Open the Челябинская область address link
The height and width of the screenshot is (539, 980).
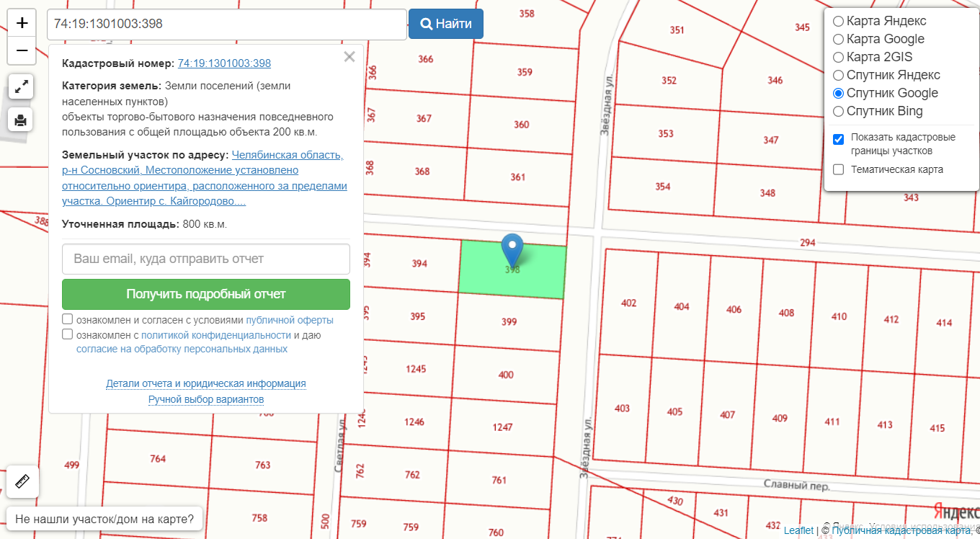tap(205, 178)
